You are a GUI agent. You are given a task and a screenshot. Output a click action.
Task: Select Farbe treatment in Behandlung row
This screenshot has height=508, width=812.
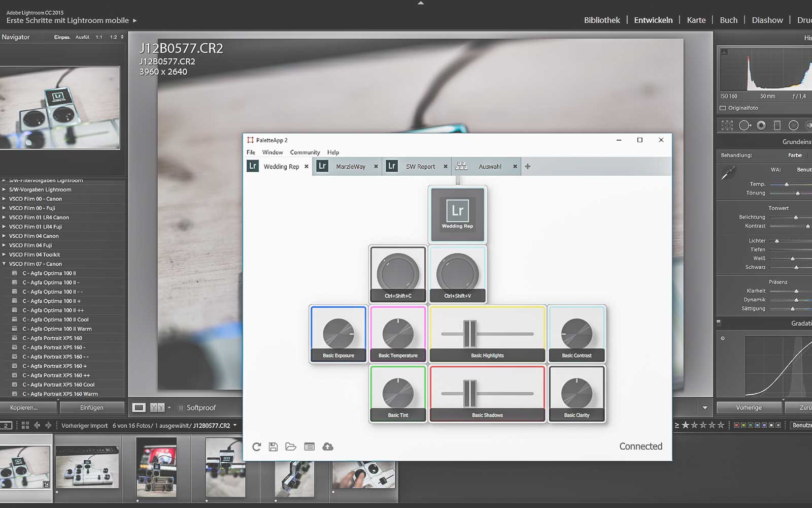795,155
